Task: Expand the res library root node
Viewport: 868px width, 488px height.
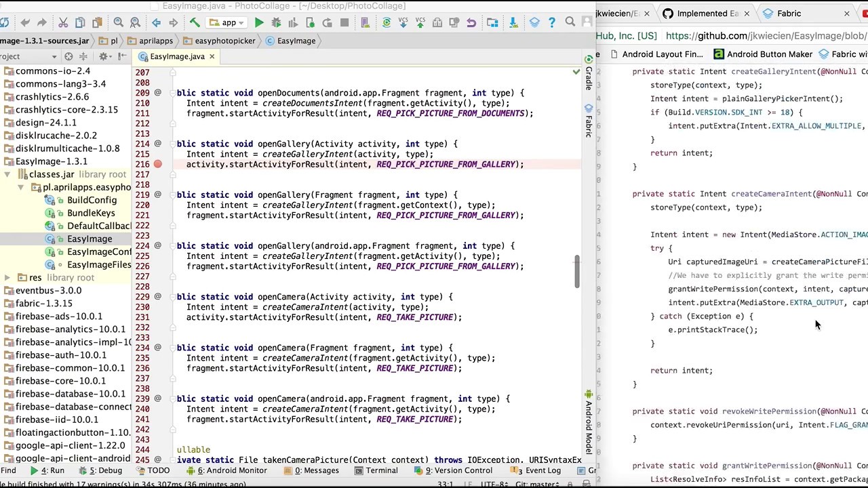Action: click(x=7, y=277)
